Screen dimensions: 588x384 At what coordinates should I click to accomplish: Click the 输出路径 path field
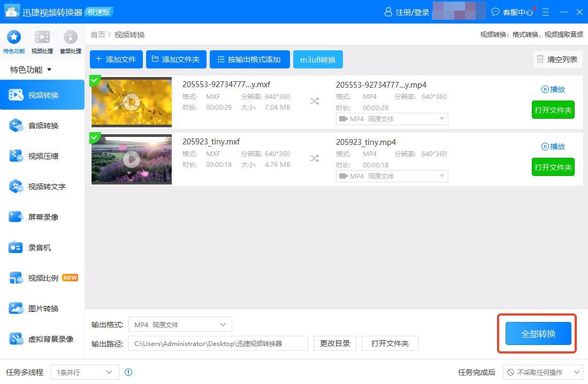click(x=218, y=343)
